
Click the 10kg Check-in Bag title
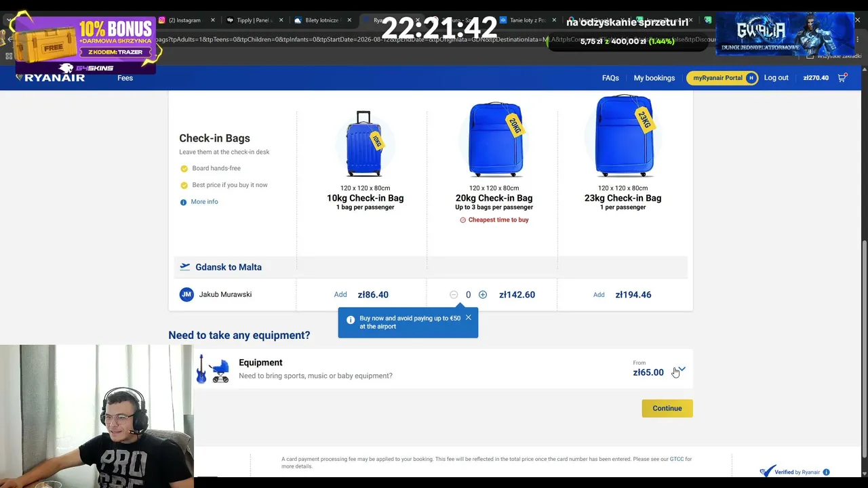(x=366, y=198)
